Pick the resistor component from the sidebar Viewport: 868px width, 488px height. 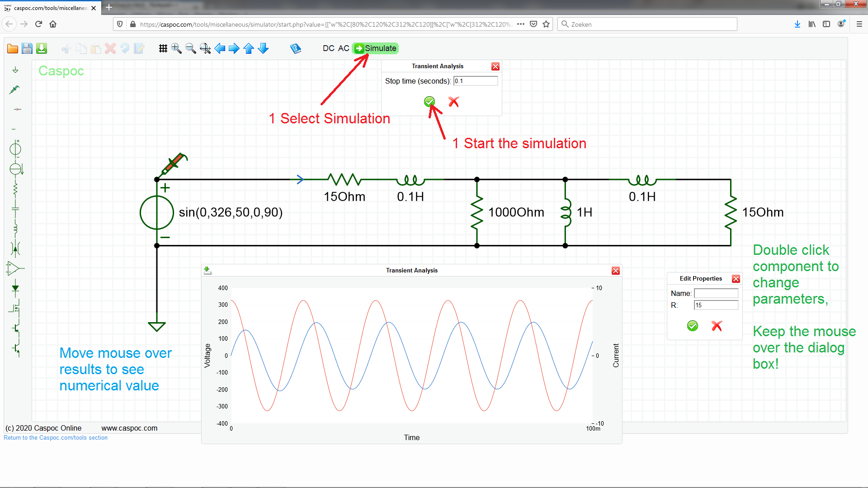pyautogui.click(x=15, y=189)
